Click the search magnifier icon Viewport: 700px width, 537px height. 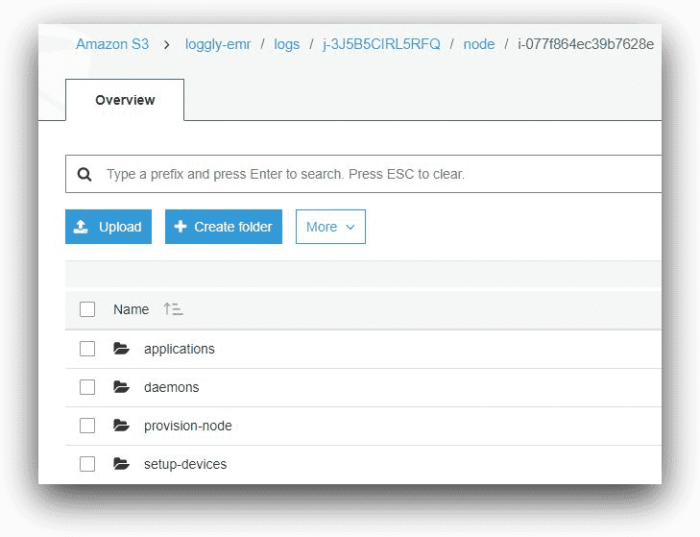[85, 174]
